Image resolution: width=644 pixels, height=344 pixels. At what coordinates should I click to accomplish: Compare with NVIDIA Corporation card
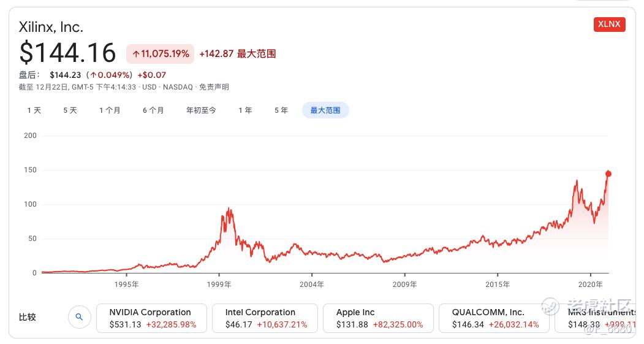(152, 318)
